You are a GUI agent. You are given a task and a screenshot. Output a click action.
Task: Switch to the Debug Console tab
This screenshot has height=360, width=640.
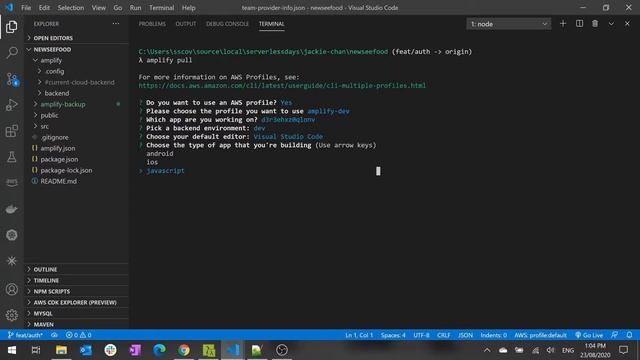[227, 24]
